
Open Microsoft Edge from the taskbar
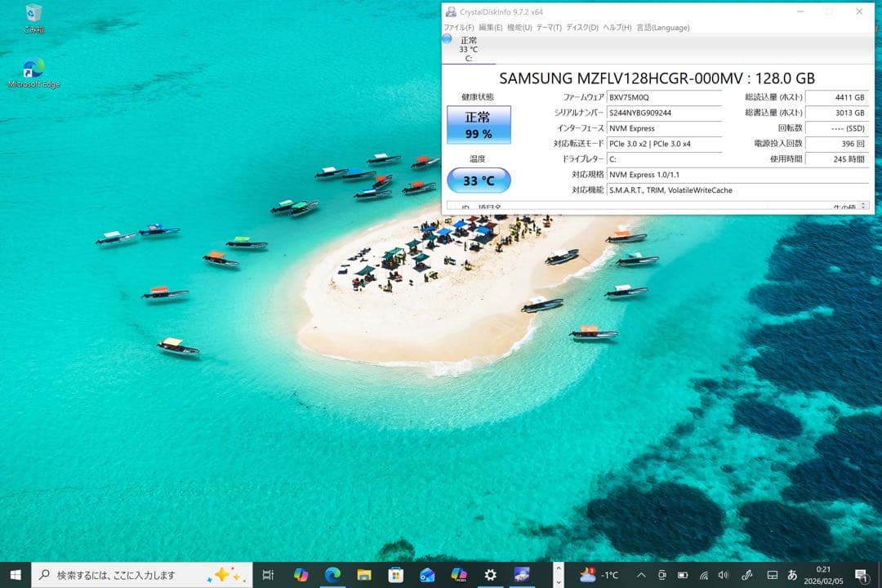point(333,576)
